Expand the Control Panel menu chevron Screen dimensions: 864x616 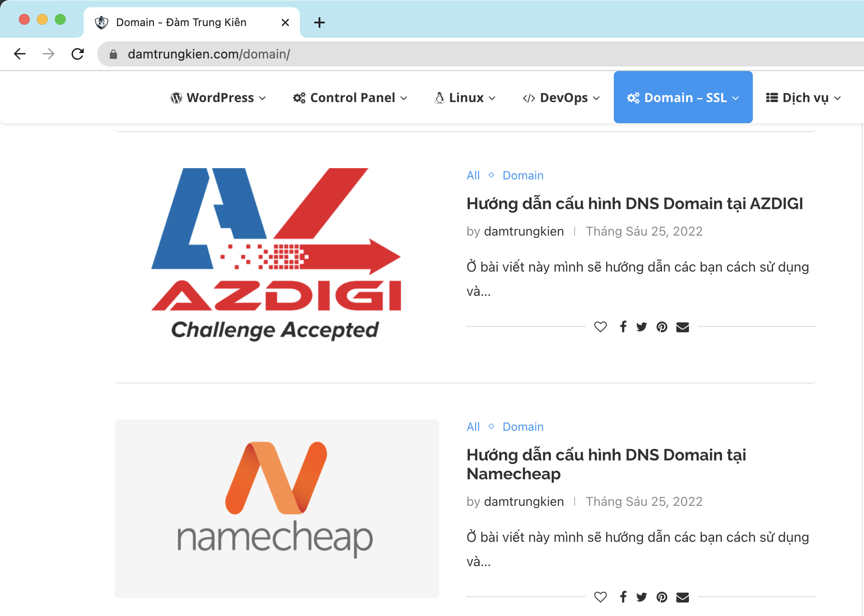(404, 98)
